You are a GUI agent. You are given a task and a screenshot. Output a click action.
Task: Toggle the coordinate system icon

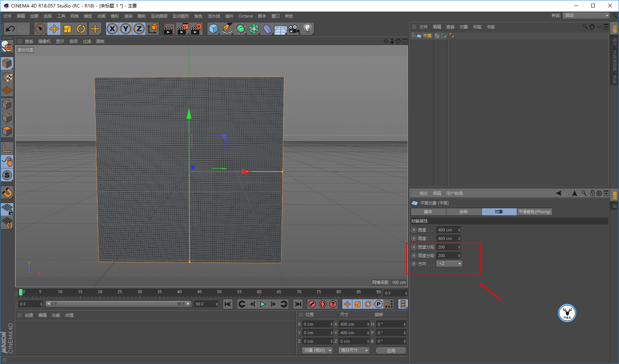[x=153, y=29]
